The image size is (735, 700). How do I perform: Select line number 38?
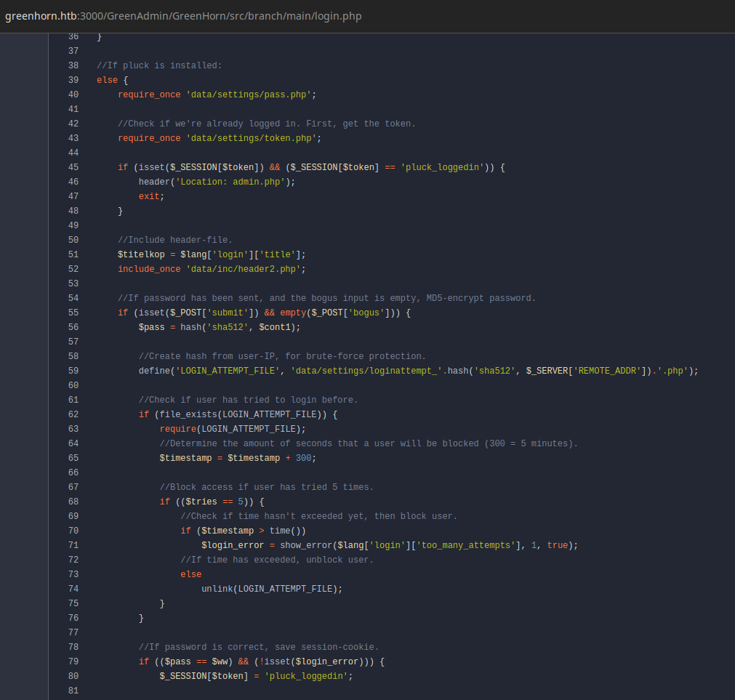73,65
